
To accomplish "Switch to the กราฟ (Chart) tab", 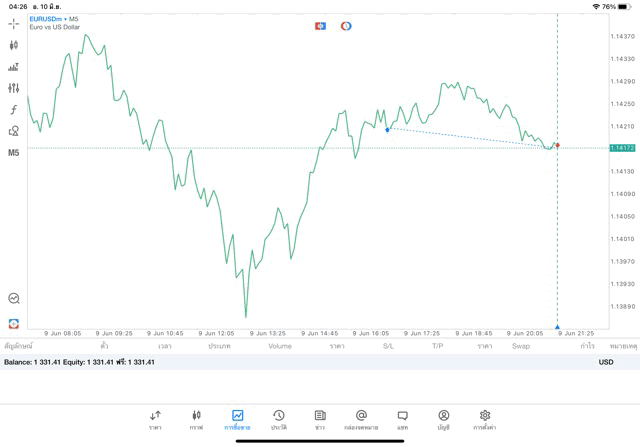I will tap(196, 419).
